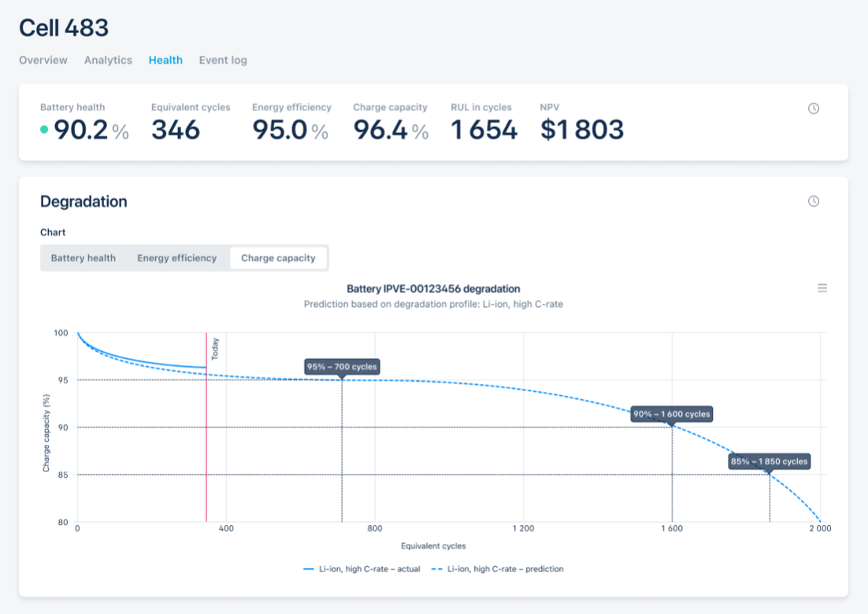Click the clock icon in the stats card
Image resolution: width=868 pixels, height=614 pixels.
pyautogui.click(x=814, y=109)
